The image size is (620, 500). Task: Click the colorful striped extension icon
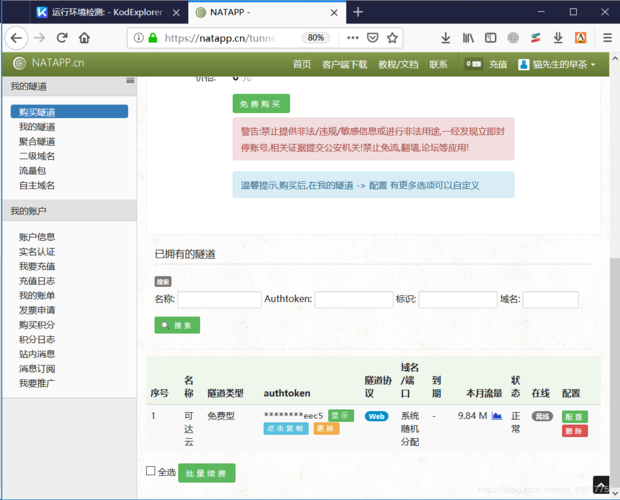tap(535, 38)
